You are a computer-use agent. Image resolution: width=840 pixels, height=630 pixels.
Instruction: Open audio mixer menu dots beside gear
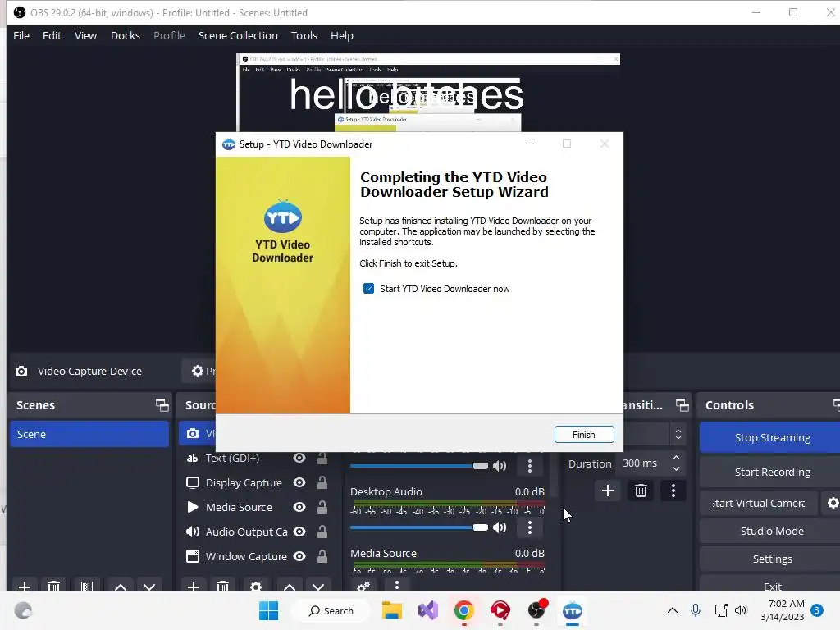(397, 586)
